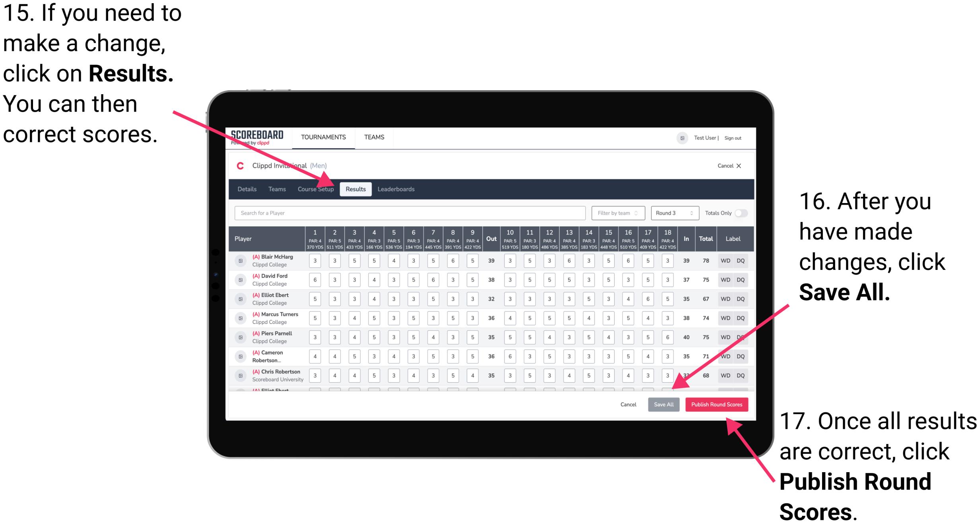Viewport: 980px width, 527px height.
Task: Click Cancel button to discard changes
Action: coord(628,404)
